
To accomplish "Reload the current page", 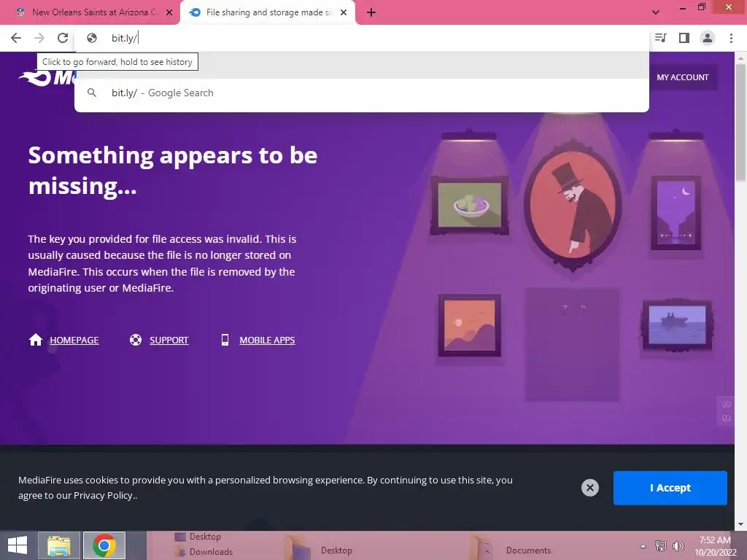I will (63, 38).
